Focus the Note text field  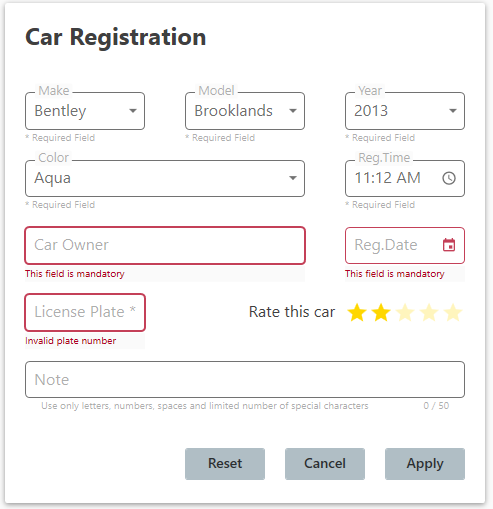point(245,379)
